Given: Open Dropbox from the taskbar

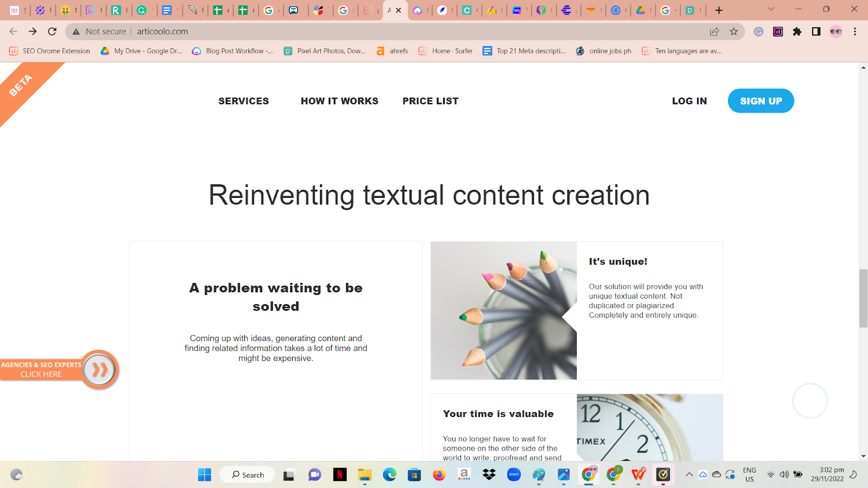Looking at the screenshot, I should click(489, 475).
